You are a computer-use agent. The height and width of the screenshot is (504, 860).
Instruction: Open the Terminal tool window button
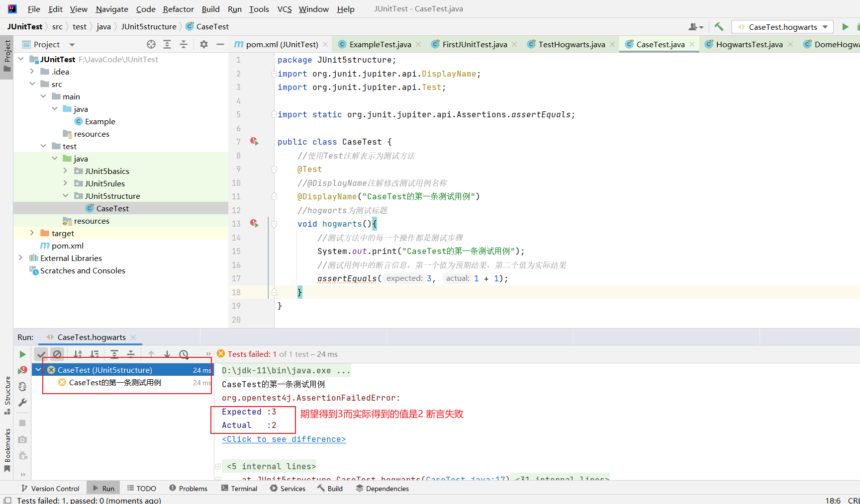[x=239, y=489]
